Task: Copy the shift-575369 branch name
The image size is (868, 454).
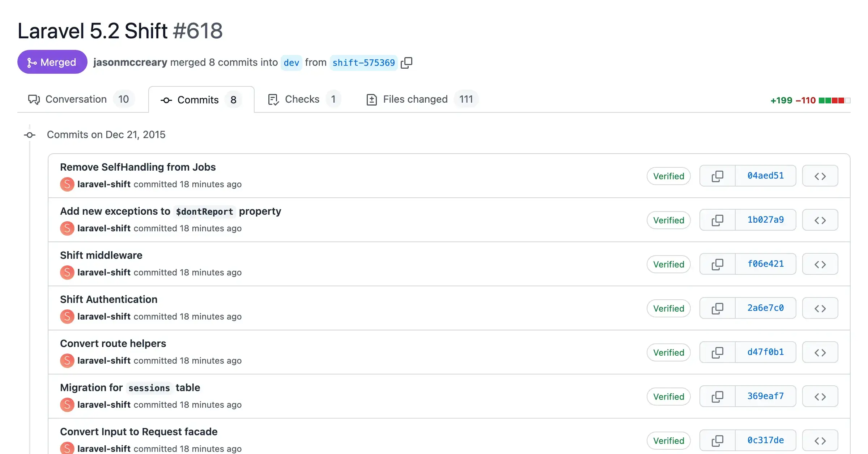Action: click(407, 63)
